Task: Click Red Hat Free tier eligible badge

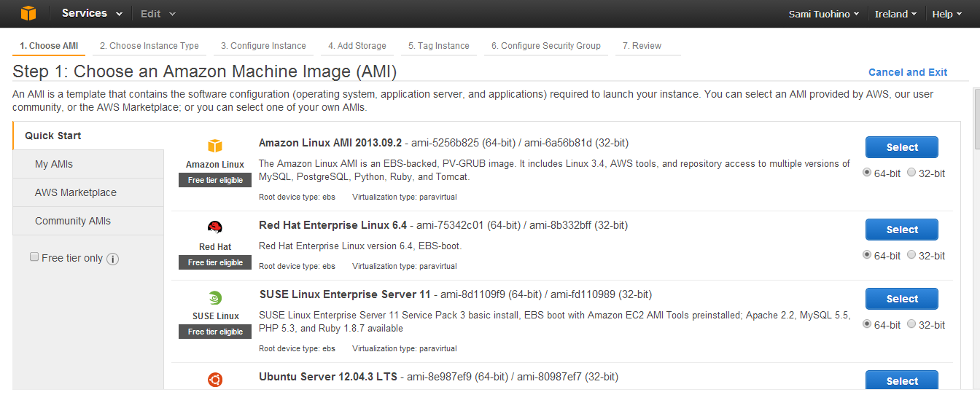Action: point(215,262)
